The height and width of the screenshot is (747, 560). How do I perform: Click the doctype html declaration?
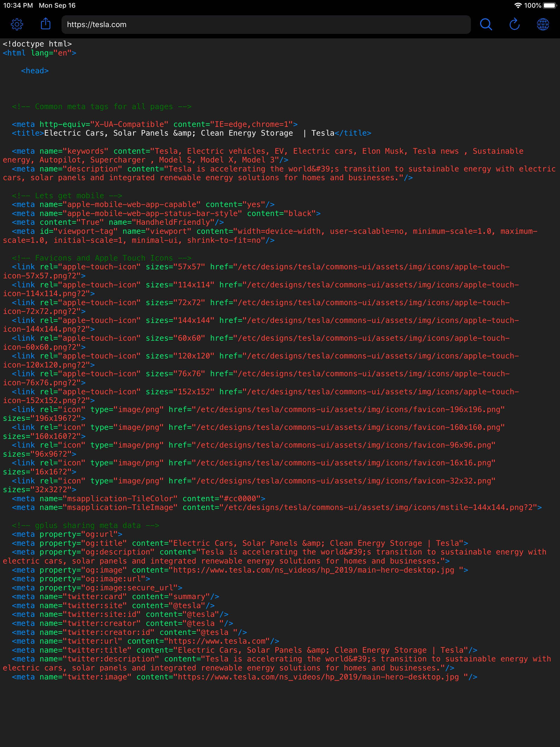tap(37, 43)
